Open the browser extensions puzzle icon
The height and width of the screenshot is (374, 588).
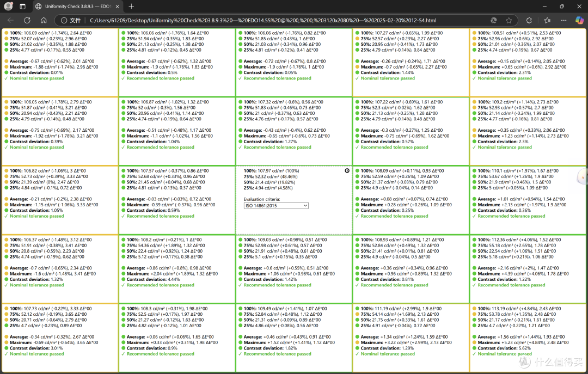click(x=529, y=20)
